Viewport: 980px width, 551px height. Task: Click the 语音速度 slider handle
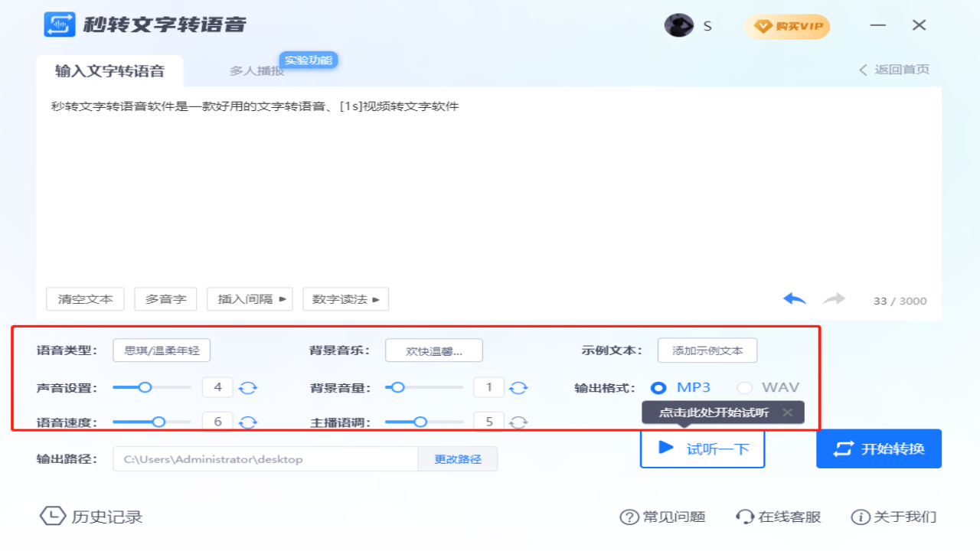pyautogui.click(x=161, y=421)
